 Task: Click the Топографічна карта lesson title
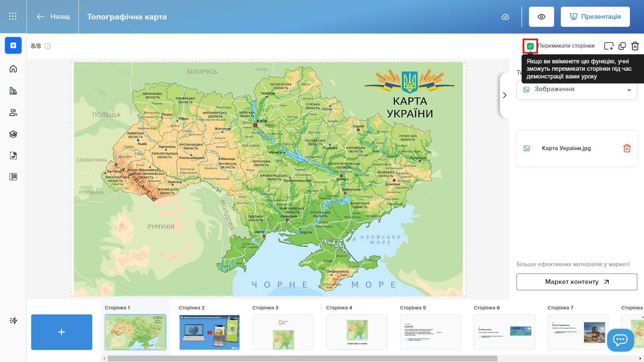[127, 17]
